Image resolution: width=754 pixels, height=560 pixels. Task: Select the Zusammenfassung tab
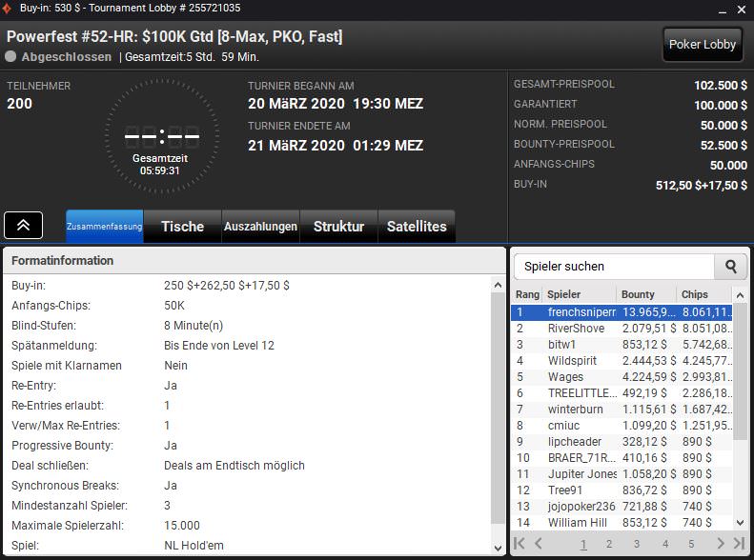pyautogui.click(x=104, y=227)
